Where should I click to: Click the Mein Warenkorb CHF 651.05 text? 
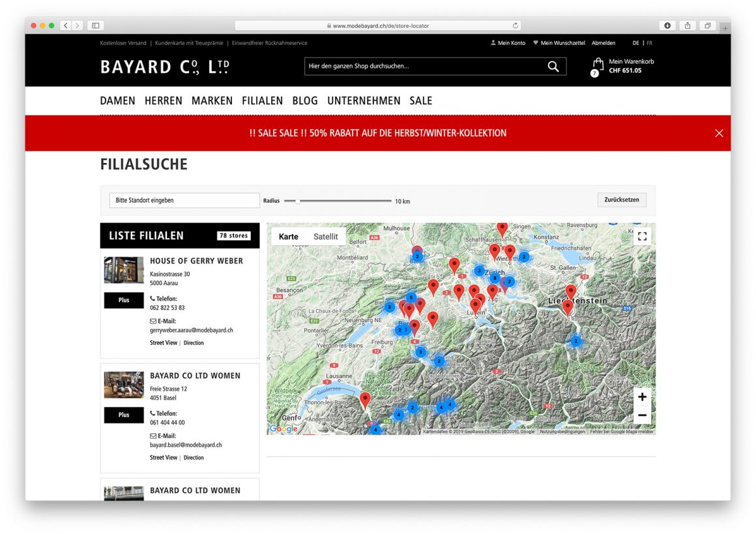(631, 66)
